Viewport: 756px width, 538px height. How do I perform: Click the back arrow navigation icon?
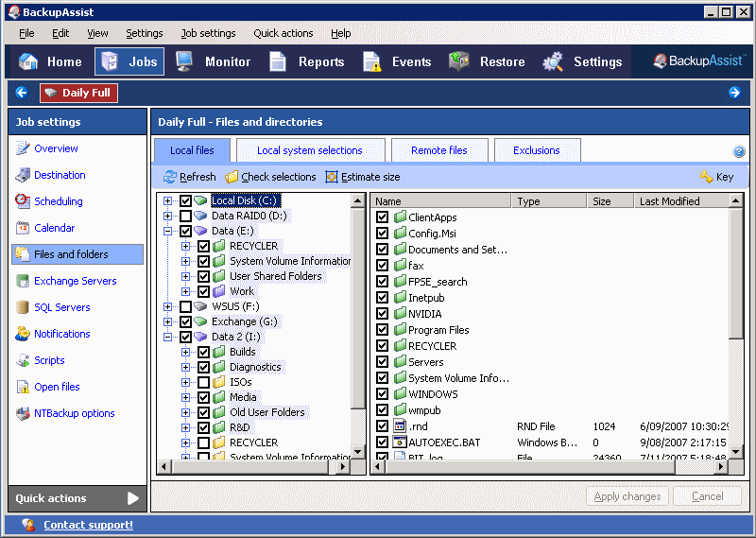21,93
